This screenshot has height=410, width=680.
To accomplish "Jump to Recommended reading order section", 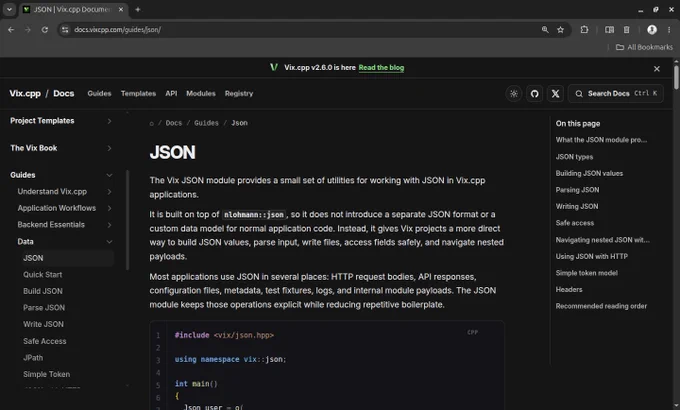I will point(601,306).
